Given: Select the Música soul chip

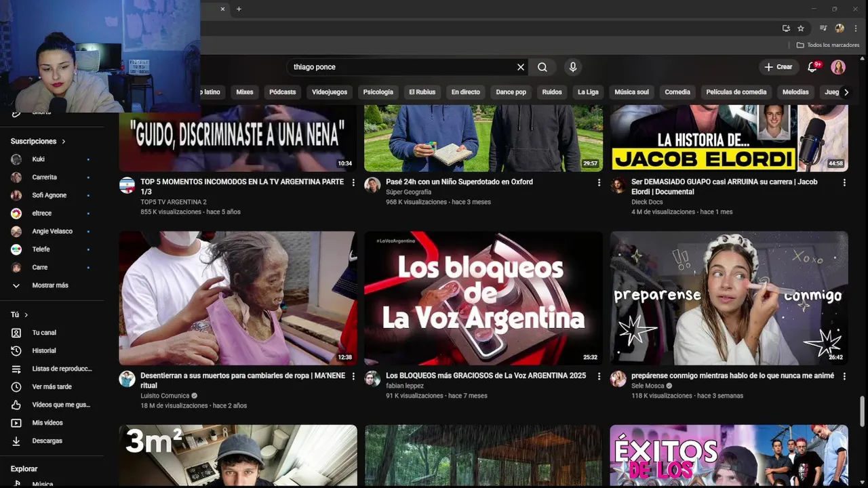Looking at the screenshot, I should click(631, 92).
